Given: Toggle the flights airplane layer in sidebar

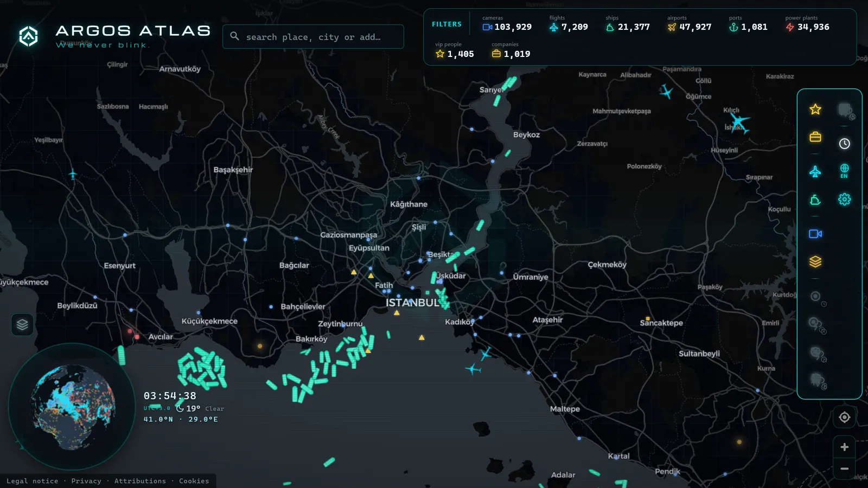Looking at the screenshot, I should pos(815,172).
